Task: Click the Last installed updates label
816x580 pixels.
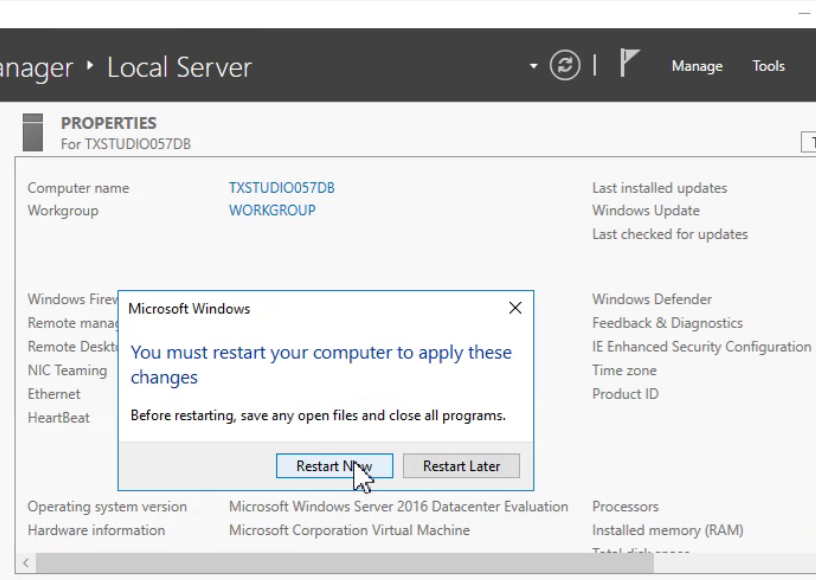Action: [x=659, y=188]
